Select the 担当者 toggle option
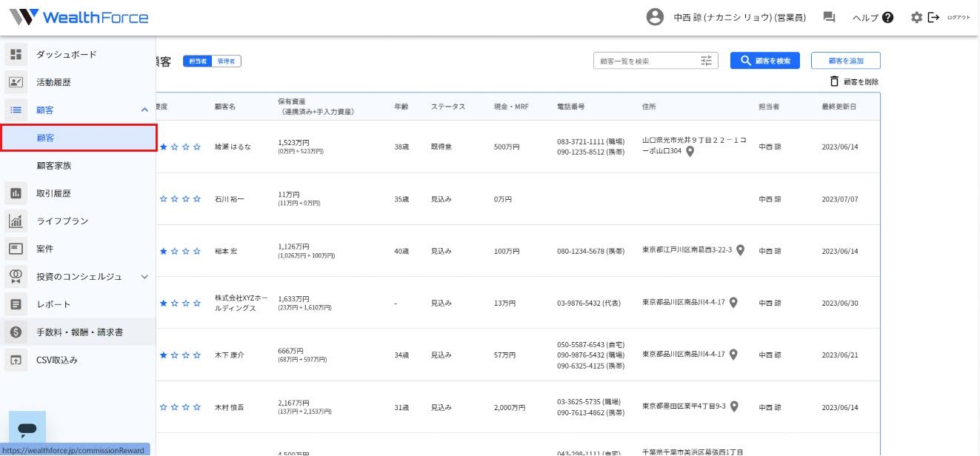 [x=197, y=61]
